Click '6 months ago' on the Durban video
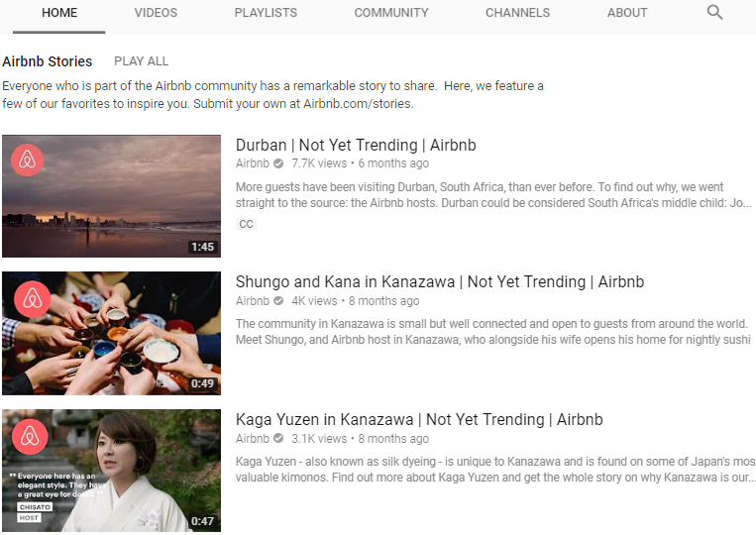 click(x=393, y=163)
